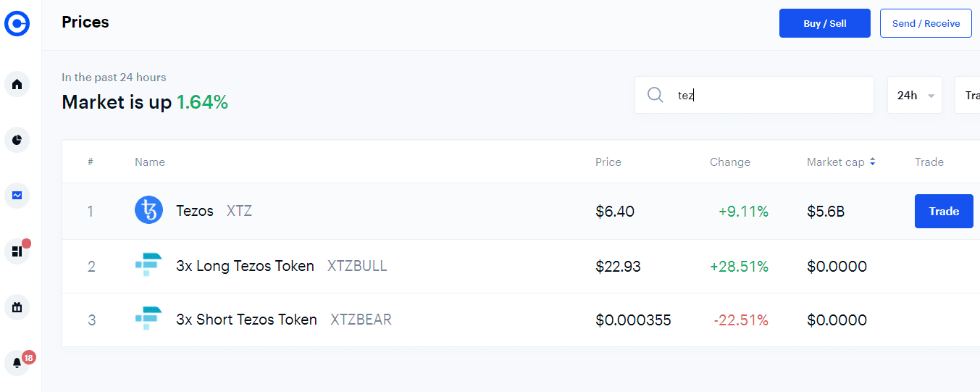Open the partially visible filter dropdown beside 24h
This screenshot has height=392, width=980.
968,95
